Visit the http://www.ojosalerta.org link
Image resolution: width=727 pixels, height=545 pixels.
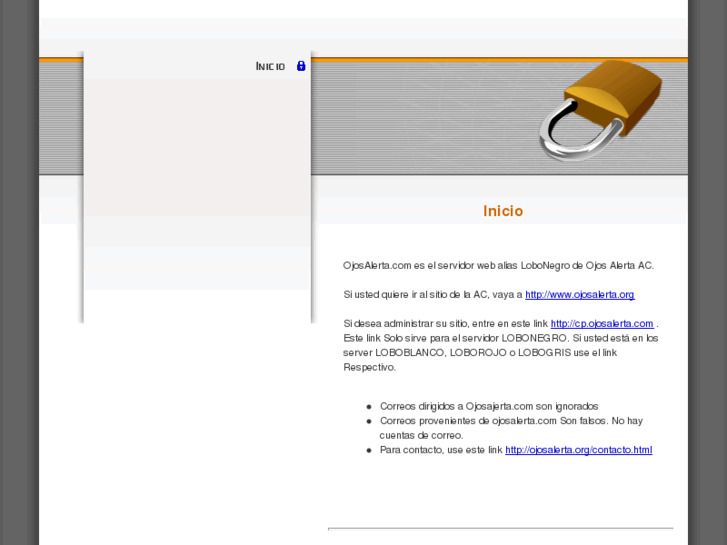[580, 295]
